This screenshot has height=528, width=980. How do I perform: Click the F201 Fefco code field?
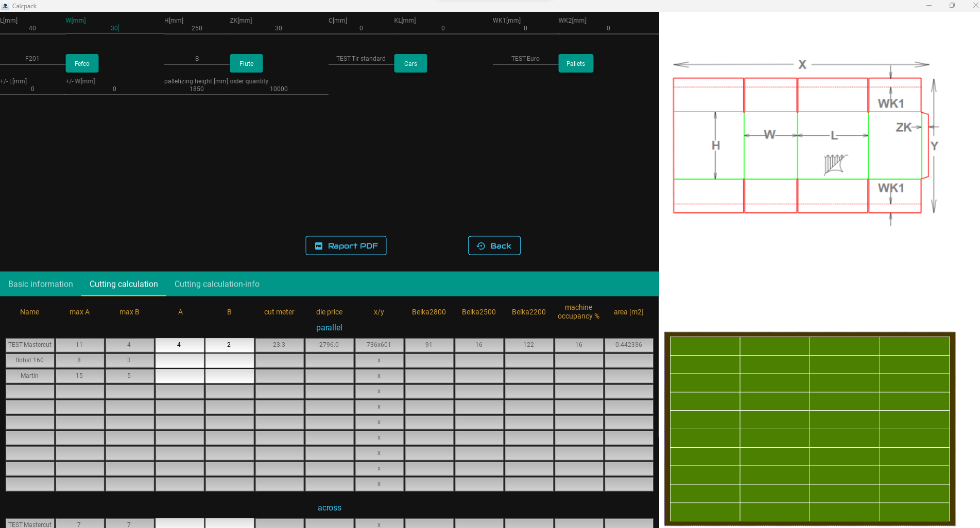click(32, 59)
